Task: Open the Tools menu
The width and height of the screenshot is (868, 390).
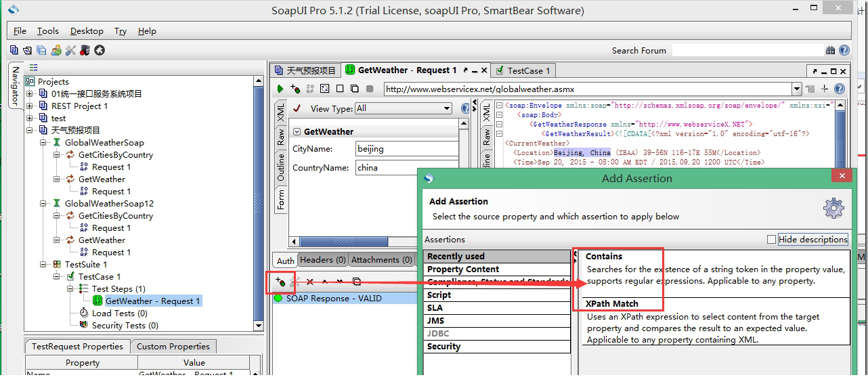Action: point(47,30)
